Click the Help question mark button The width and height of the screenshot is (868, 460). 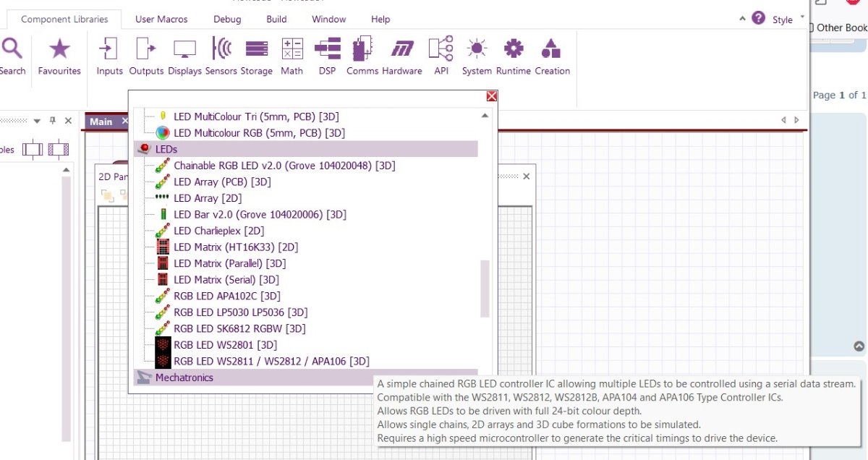pos(758,18)
